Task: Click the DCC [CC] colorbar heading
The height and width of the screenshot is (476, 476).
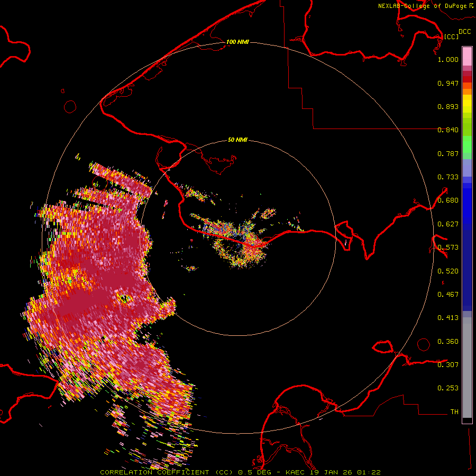Action: click(x=457, y=34)
